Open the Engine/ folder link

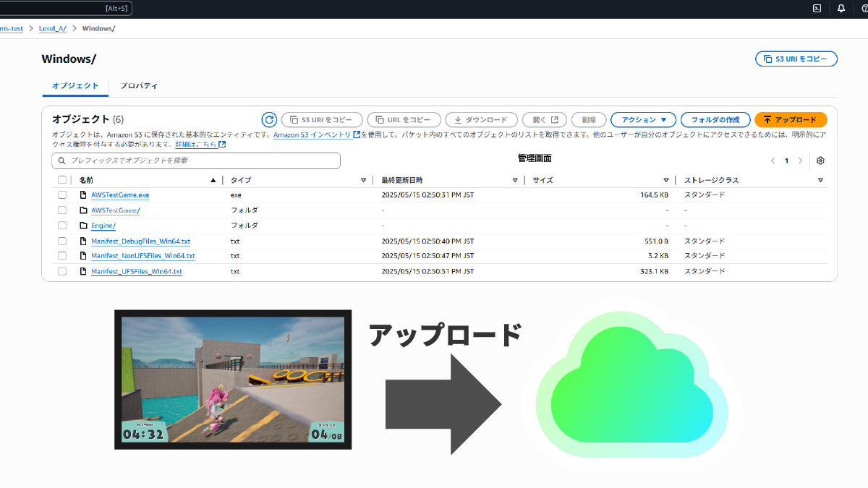click(x=103, y=226)
